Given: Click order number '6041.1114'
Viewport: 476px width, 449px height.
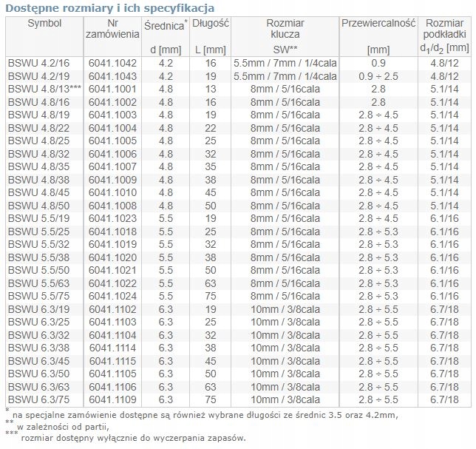Looking at the screenshot, I should click(x=112, y=348).
